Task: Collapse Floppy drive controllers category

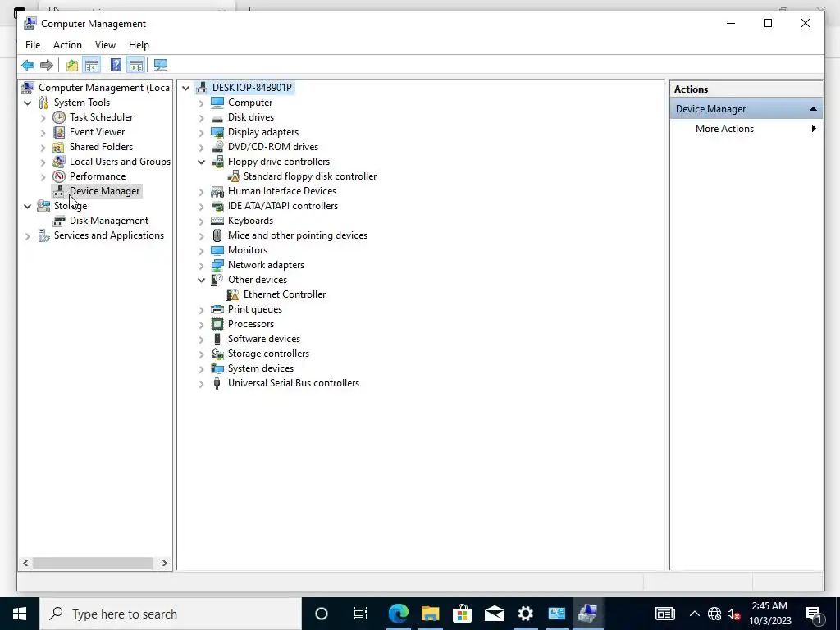Action: click(x=202, y=162)
